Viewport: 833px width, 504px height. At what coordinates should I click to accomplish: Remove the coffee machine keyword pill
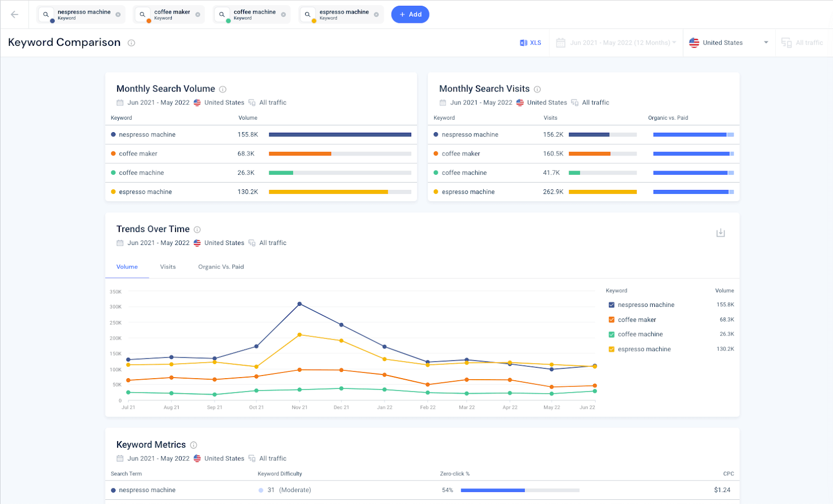283,14
